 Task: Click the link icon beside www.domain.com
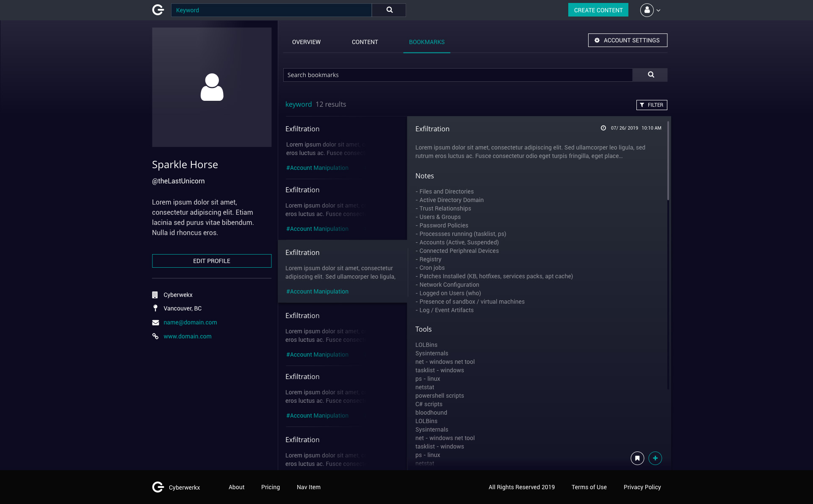(155, 336)
